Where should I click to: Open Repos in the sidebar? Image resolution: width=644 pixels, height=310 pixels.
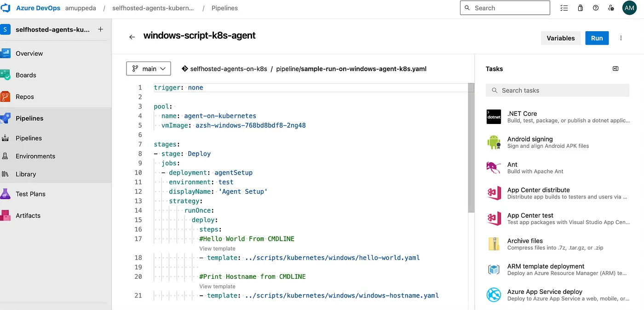click(x=56, y=96)
